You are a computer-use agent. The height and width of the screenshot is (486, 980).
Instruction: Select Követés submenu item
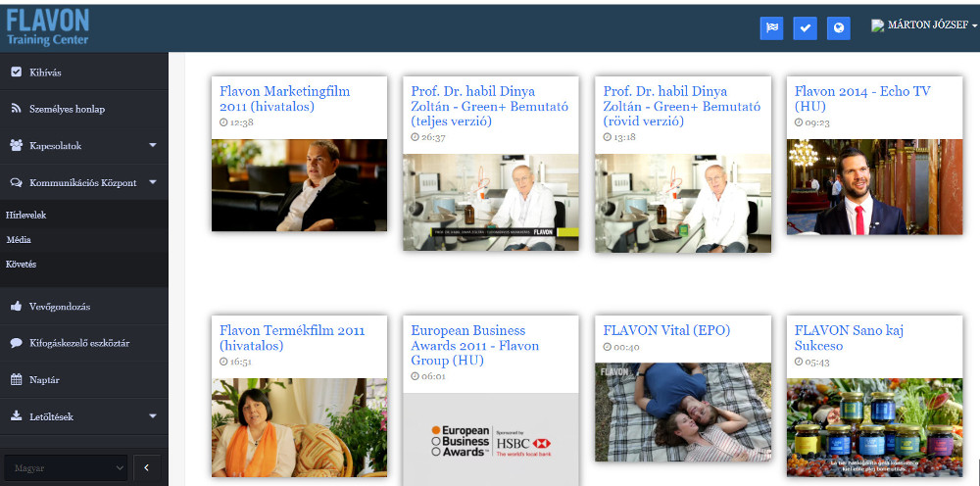pyautogui.click(x=21, y=265)
